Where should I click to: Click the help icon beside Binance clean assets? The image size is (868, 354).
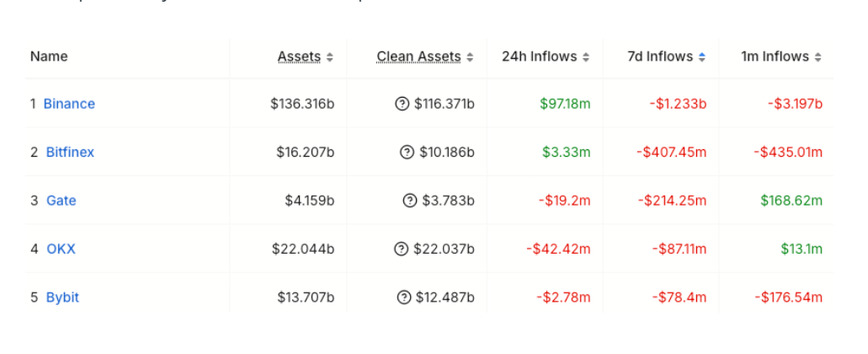coord(402,104)
